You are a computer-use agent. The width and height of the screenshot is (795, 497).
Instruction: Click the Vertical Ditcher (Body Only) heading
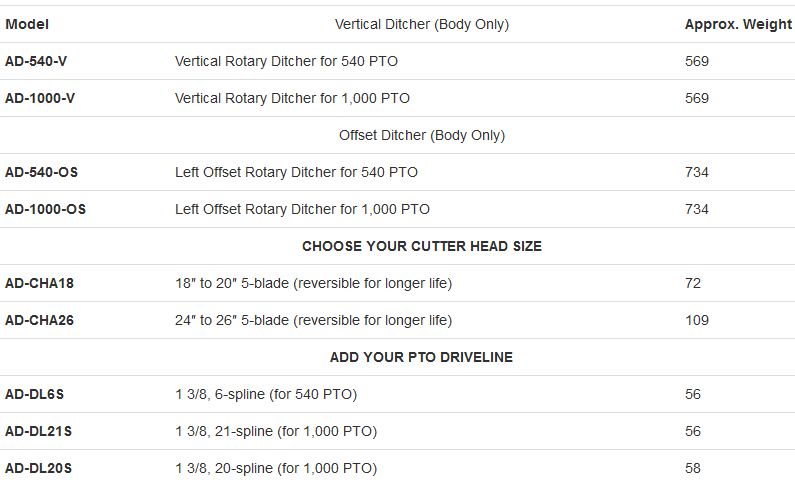pyautogui.click(x=422, y=24)
